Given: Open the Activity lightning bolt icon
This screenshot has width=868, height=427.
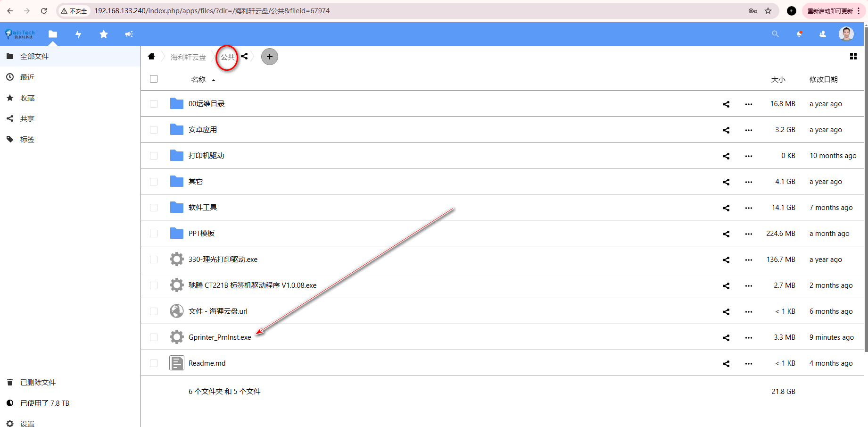Looking at the screenshot, I should click(x=78, y=34).
